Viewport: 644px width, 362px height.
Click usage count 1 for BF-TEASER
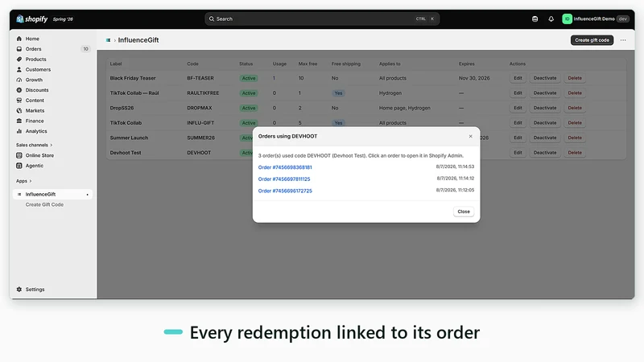(274, 78)
